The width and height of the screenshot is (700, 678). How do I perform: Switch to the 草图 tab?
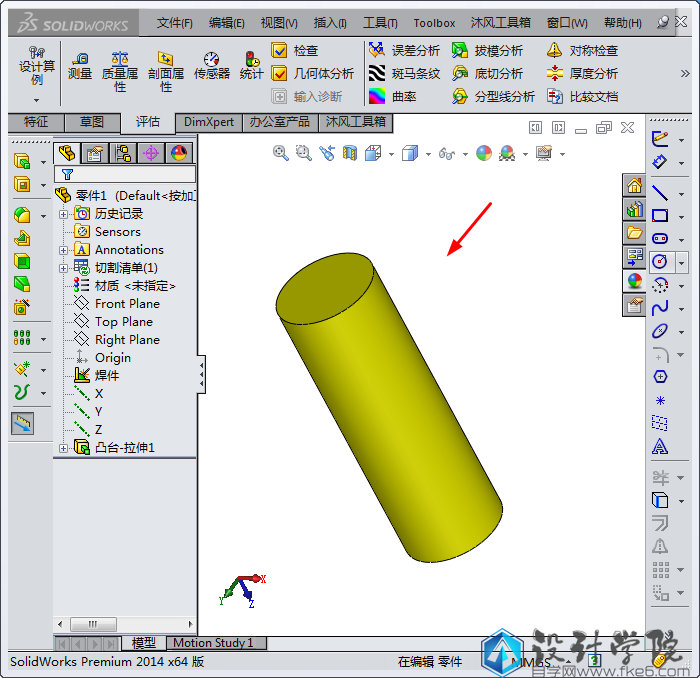92,122
